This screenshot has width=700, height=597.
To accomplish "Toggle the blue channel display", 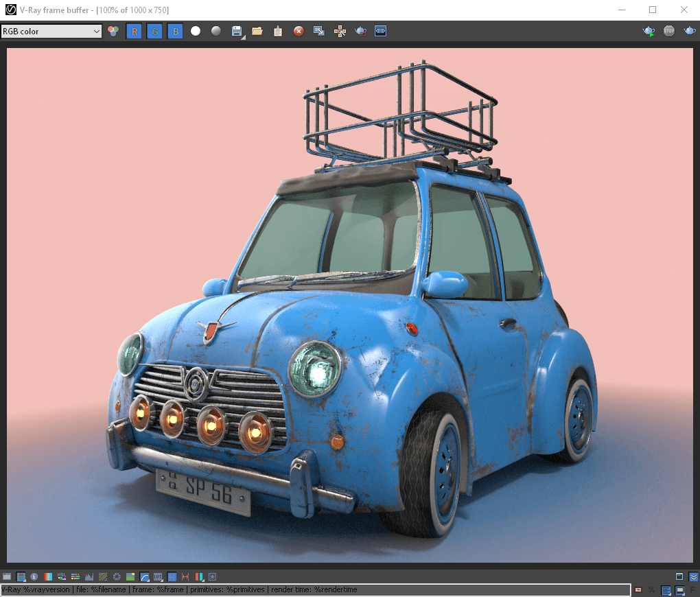I will [175, 30].
